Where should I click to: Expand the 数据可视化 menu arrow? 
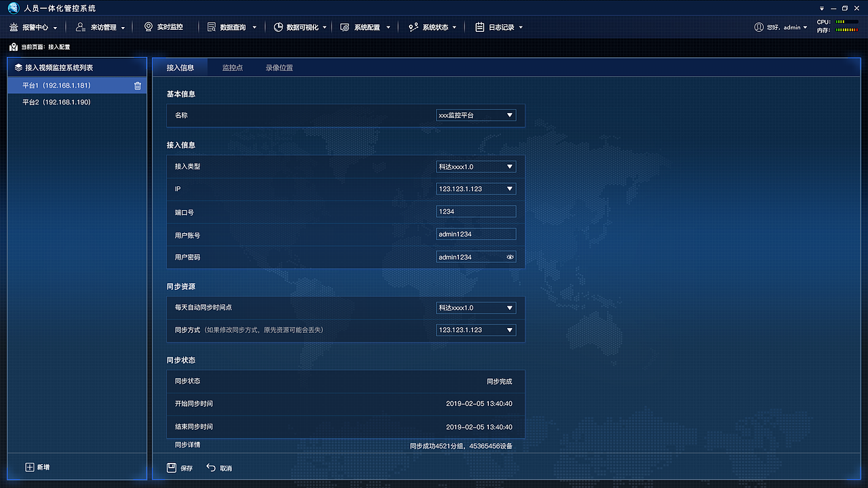pos(325,28)
